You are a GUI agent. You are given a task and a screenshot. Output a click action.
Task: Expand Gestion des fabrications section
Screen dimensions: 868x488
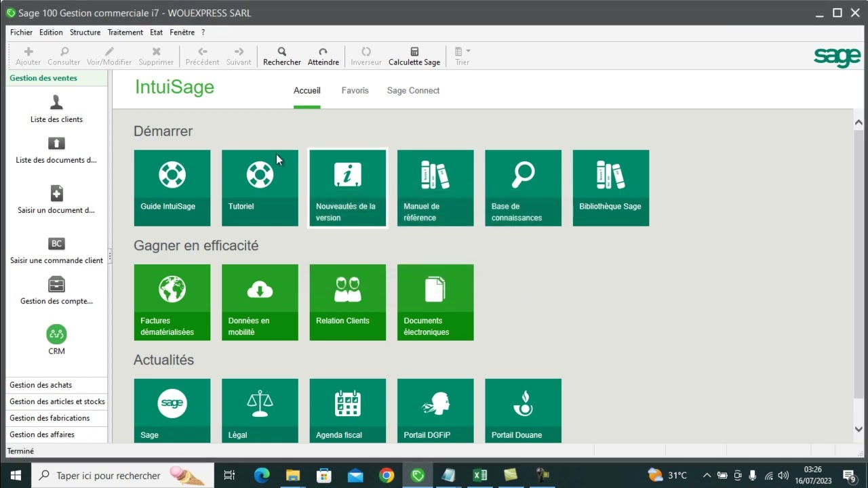tap(56, 418)
